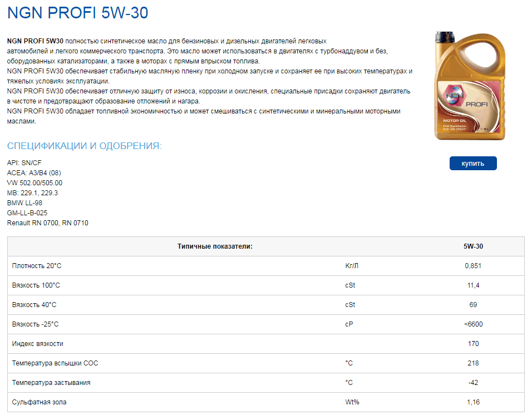Click the Типичные показатели table header
Viewport: 532px width, 420px height.
click(x=215, y=246)
